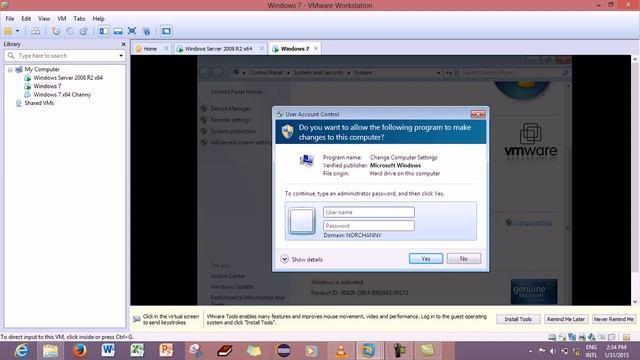Click the Password field in UAC dialog
This screenshot has height=360, width=640.
click(369, 226)
